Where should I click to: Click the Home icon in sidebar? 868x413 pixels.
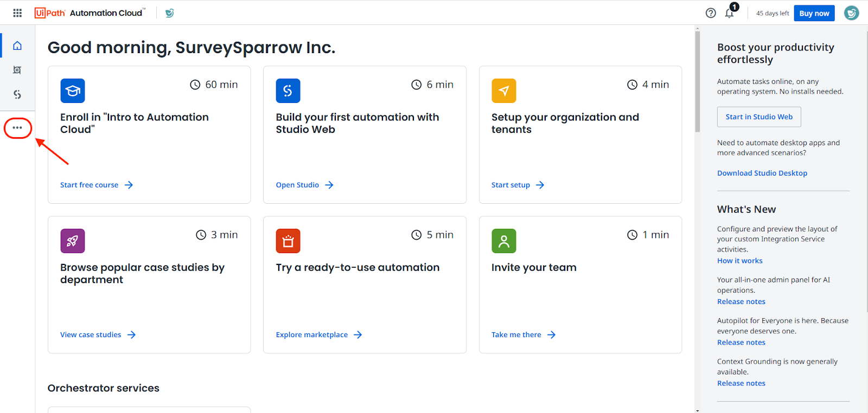(x=17, y=46)
